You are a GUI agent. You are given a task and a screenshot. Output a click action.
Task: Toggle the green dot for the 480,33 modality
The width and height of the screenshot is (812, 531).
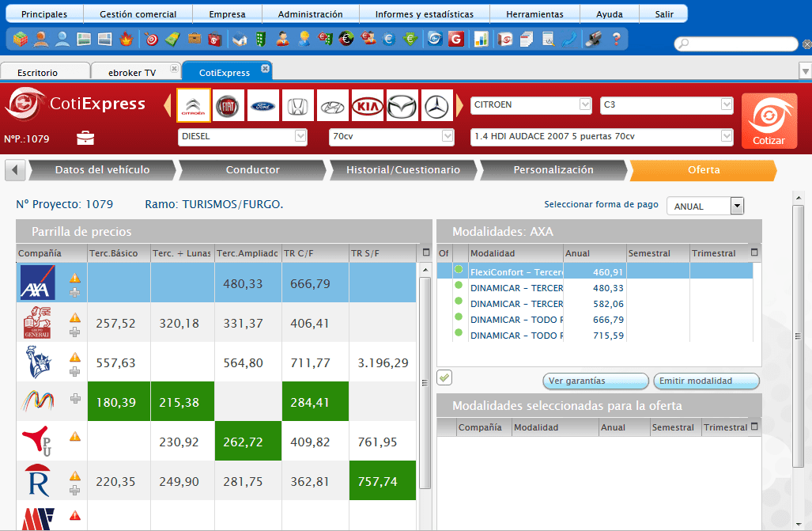click(459, 285)
